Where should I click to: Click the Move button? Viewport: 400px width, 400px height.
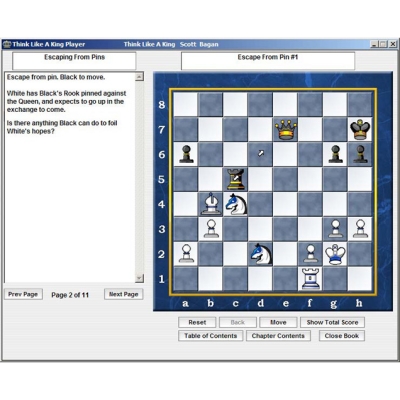coord(278,322)
